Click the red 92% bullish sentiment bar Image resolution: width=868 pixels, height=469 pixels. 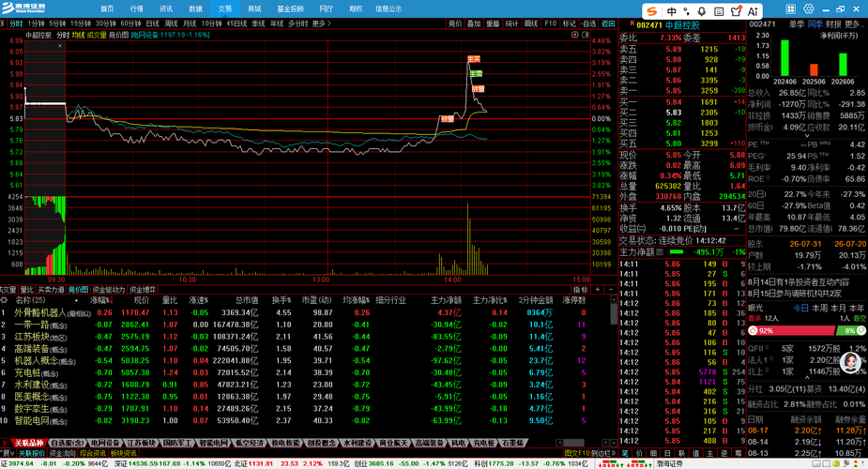791,330
